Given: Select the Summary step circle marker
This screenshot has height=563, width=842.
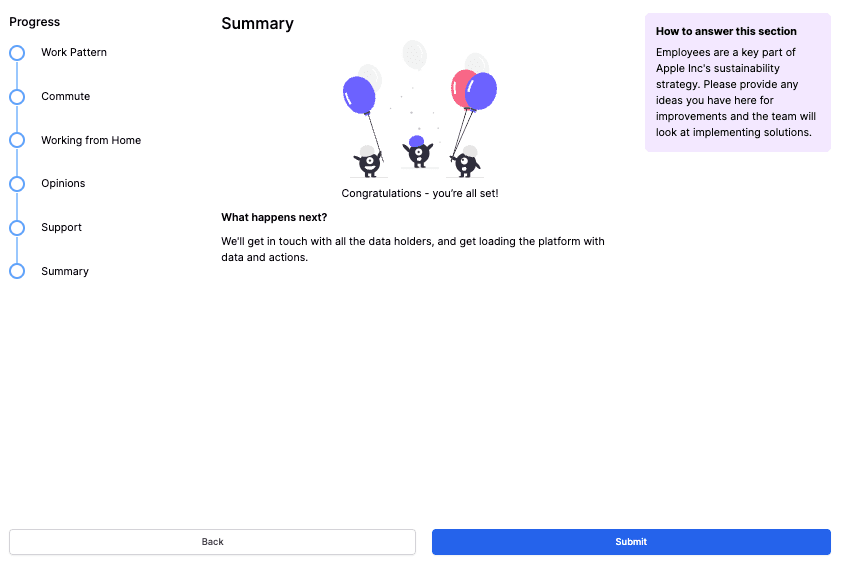Looking at the screenshot, I should (17, 271).
